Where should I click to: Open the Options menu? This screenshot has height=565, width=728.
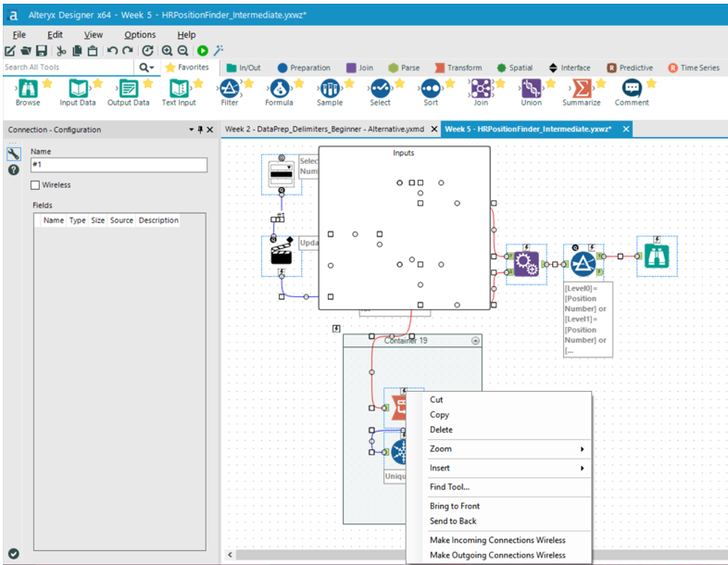point(140,34)
